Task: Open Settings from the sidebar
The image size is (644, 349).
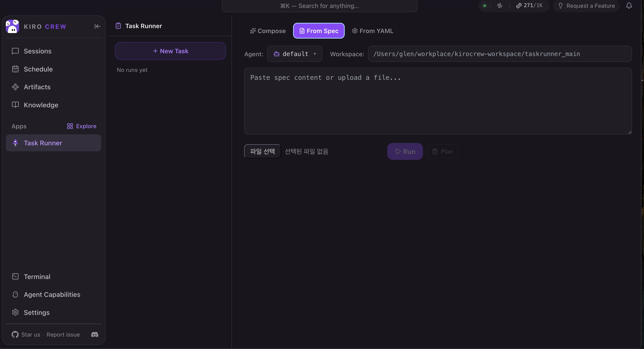Action: (53, 313)
